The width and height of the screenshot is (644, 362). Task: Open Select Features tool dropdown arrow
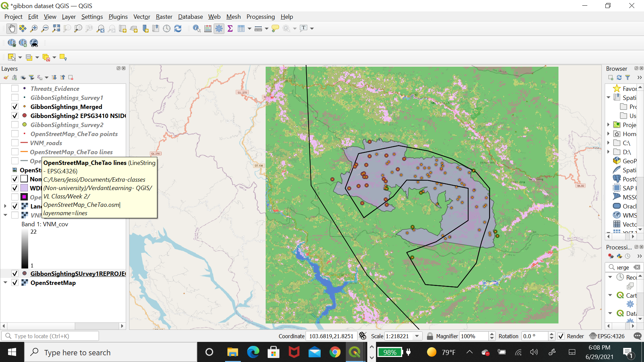(20, 57)
